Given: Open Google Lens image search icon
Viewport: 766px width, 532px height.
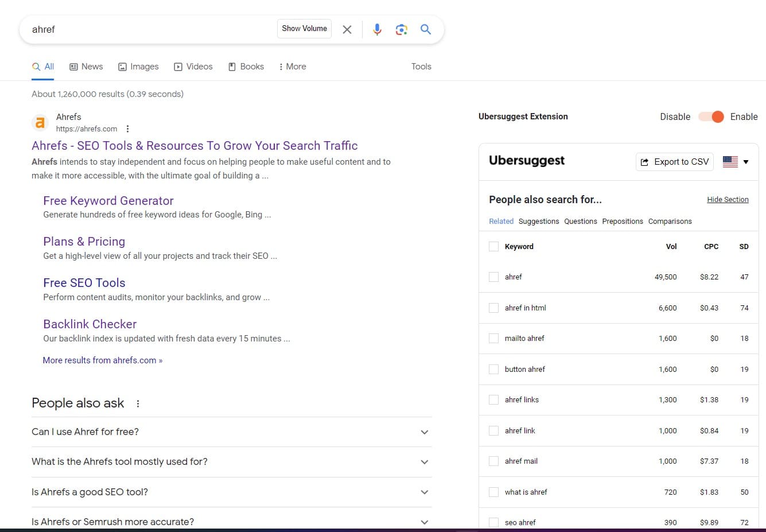Looking at the screenshot, I should [x=402, y=29].
